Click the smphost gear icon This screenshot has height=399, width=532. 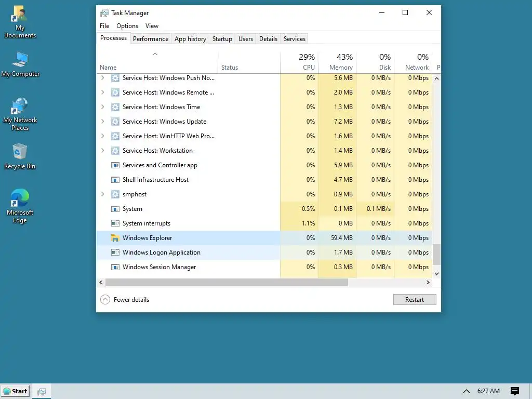tap(115, 194)
